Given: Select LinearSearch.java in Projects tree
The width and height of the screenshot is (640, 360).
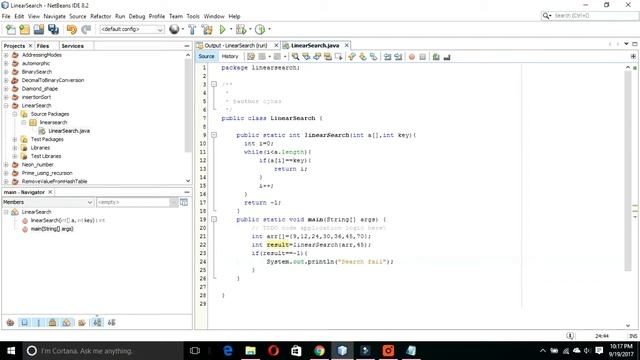Looking at the screenshot, I should point(69,131).
